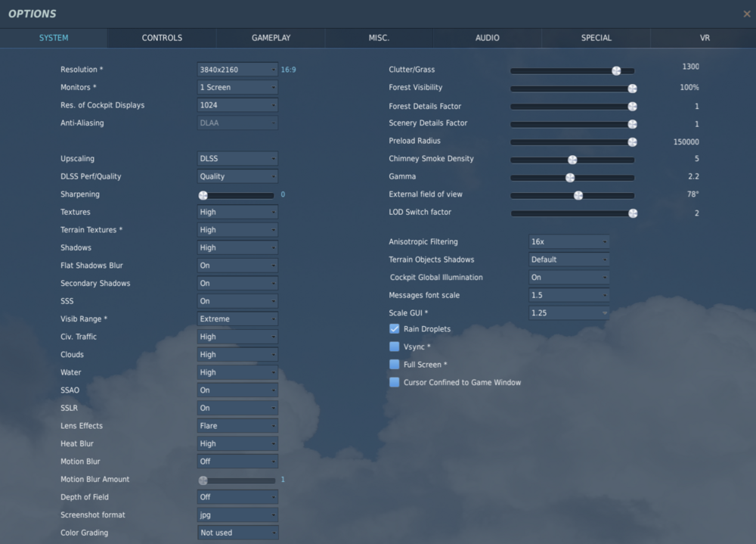Open the Scale GUI dropdown
This screenshot has width=756, height=544.
pyautogui.click(x=569, y=313)
